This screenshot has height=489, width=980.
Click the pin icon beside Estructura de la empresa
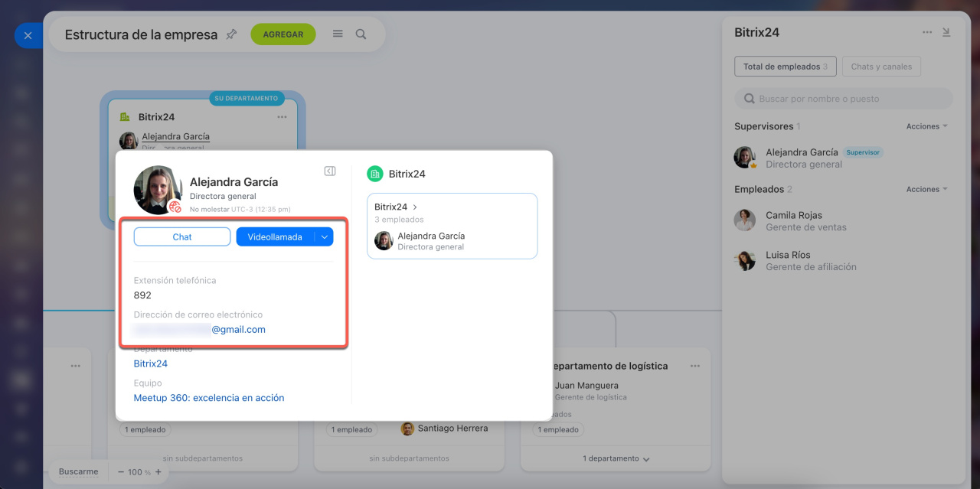point(232,34)
